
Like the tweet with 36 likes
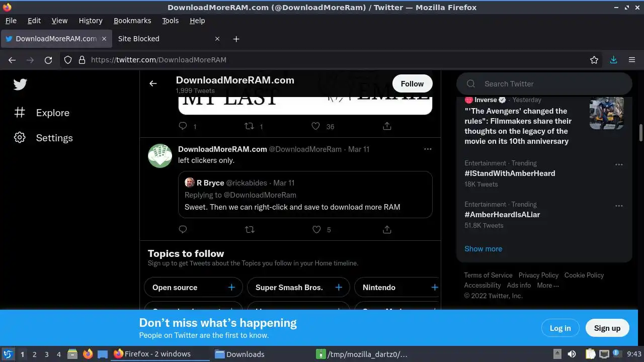click(315, 126)
